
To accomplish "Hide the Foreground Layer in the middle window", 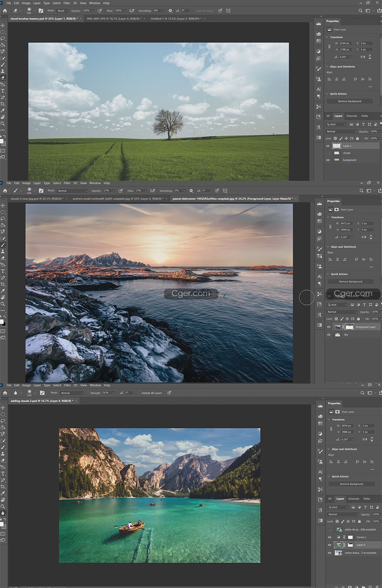I will (x=329, y=327).
